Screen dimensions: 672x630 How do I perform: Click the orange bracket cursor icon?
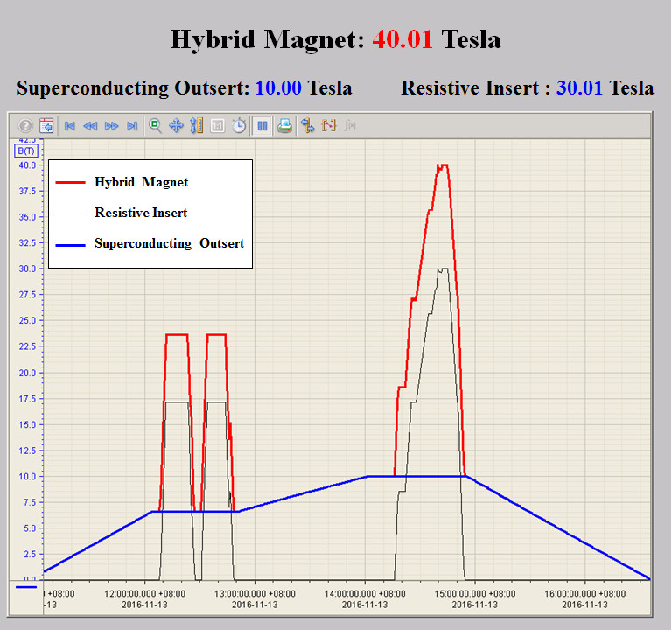tap(329, 126)
